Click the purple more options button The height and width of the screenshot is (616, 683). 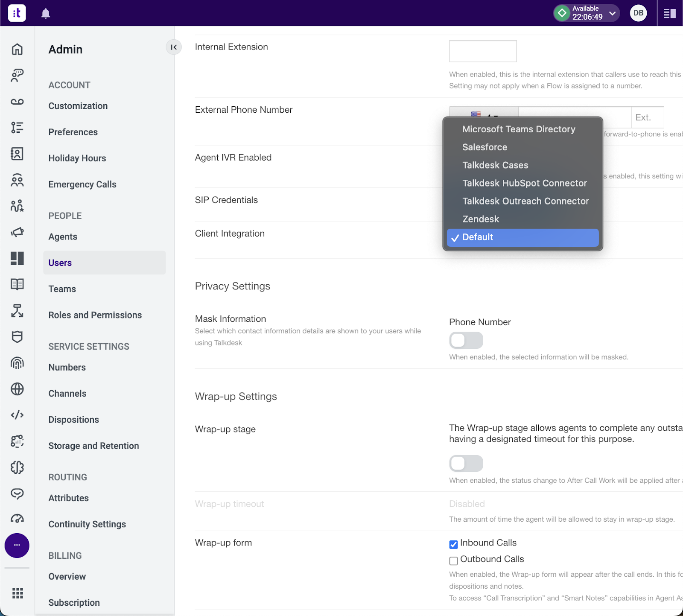point(17,545)
